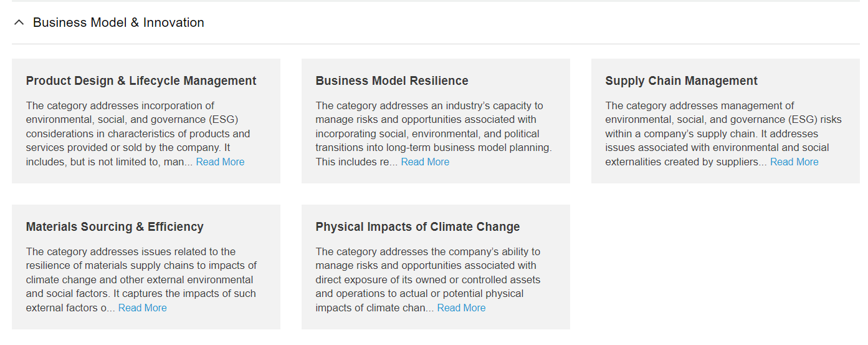This screenshot has width=868, height=345.
Task: Collapse the Business Model & Innovation section
Action: [19, 22]
